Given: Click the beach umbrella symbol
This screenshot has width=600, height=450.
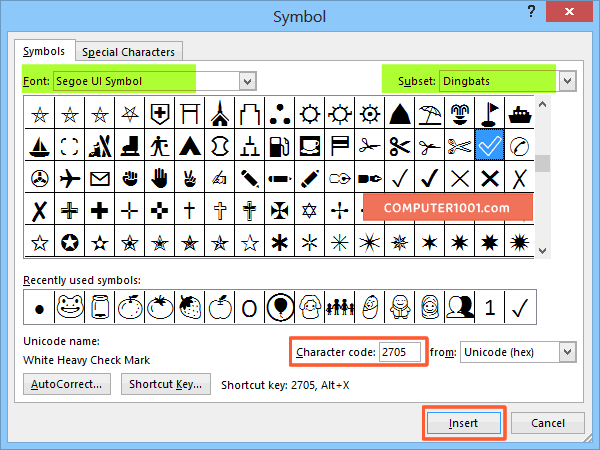Looking at the screenshot, I should coord(429,114).
